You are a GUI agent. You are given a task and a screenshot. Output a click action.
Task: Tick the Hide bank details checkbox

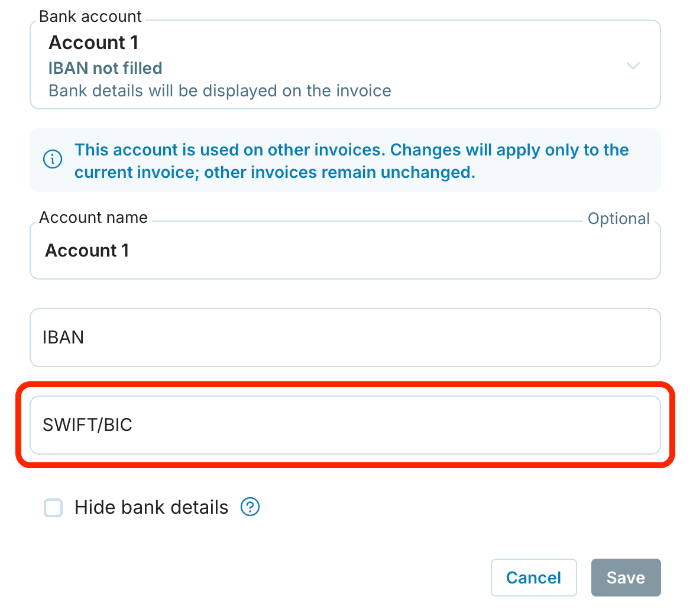pyautogui.click(x=53, y=507)
